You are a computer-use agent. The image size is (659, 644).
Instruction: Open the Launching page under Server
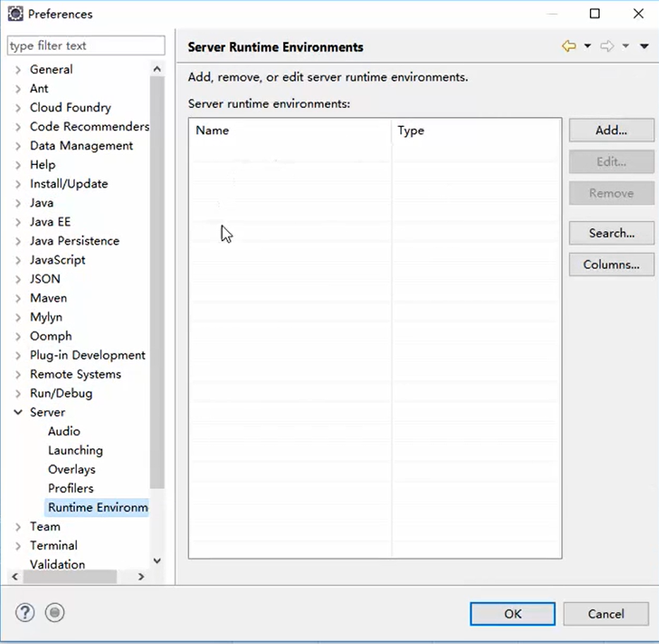(75, 450)
